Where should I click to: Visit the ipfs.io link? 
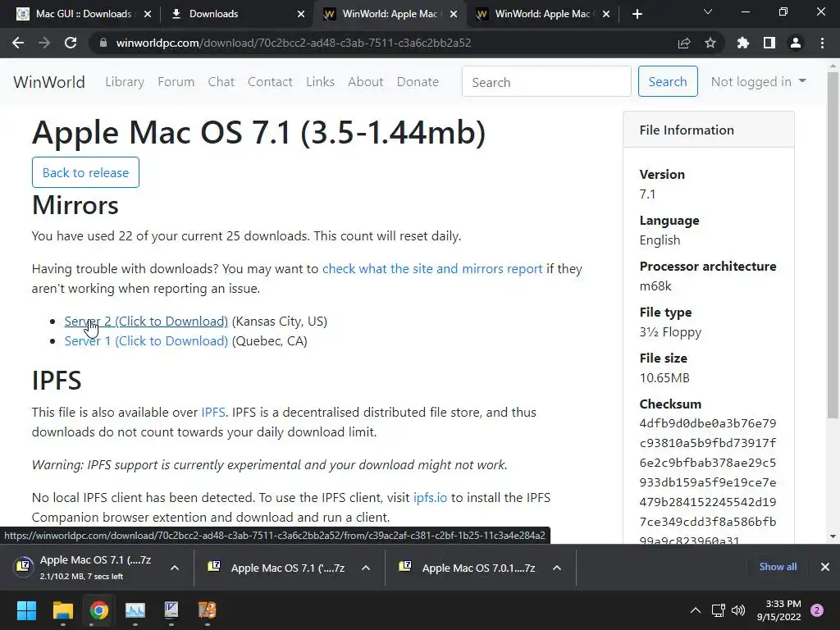[x=430, y=497]
